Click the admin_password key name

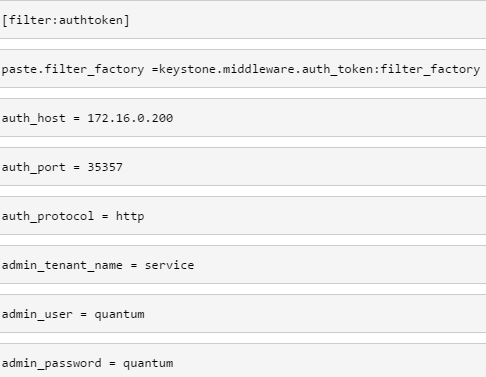[x=51, y=363]
